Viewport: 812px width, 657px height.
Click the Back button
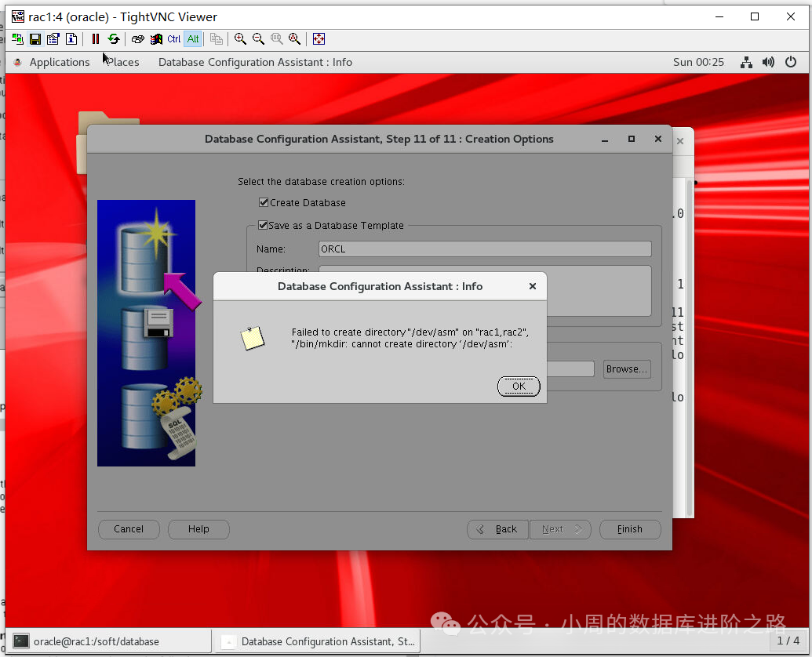[497, 529]
